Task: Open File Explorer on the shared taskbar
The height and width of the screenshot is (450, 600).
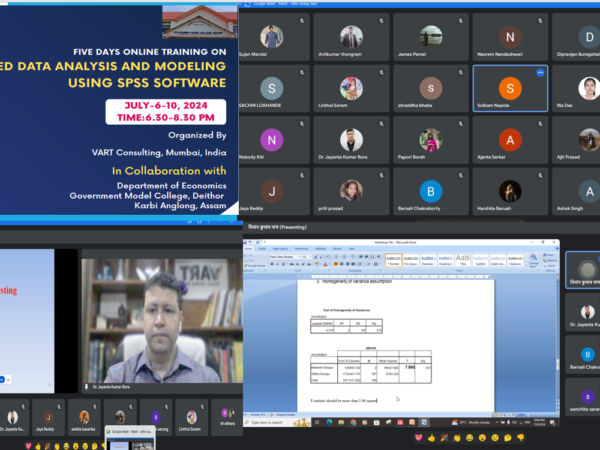Action: tap(341, 422)
